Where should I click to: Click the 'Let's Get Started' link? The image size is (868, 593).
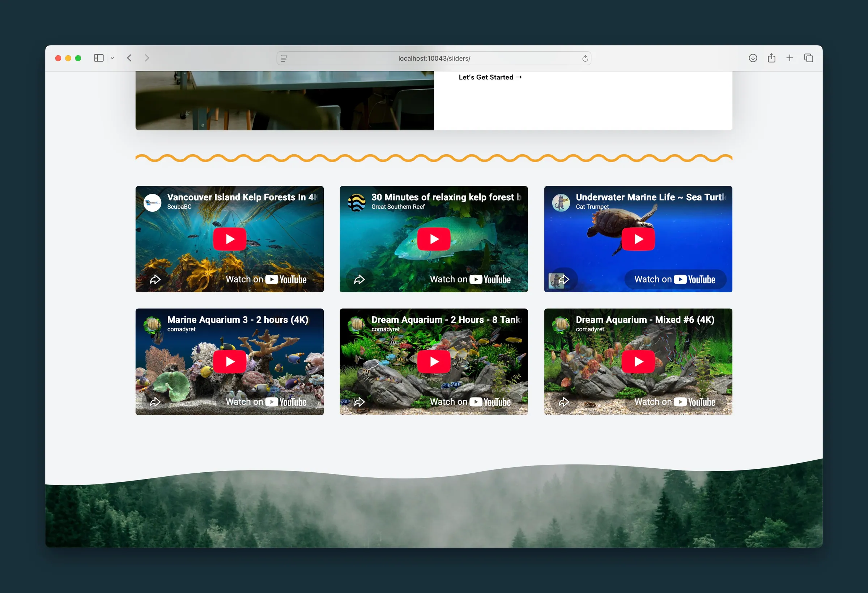[490, 77]
